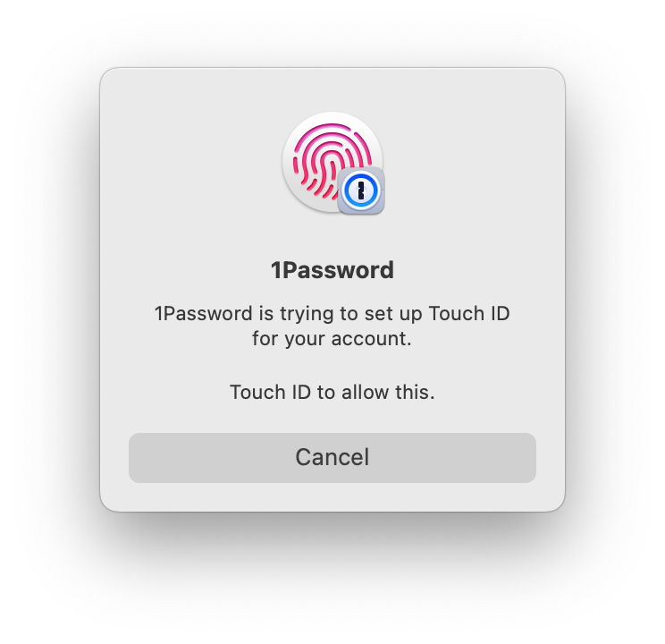Click the word "Cancel" label
665x644 pixels.
332,458
